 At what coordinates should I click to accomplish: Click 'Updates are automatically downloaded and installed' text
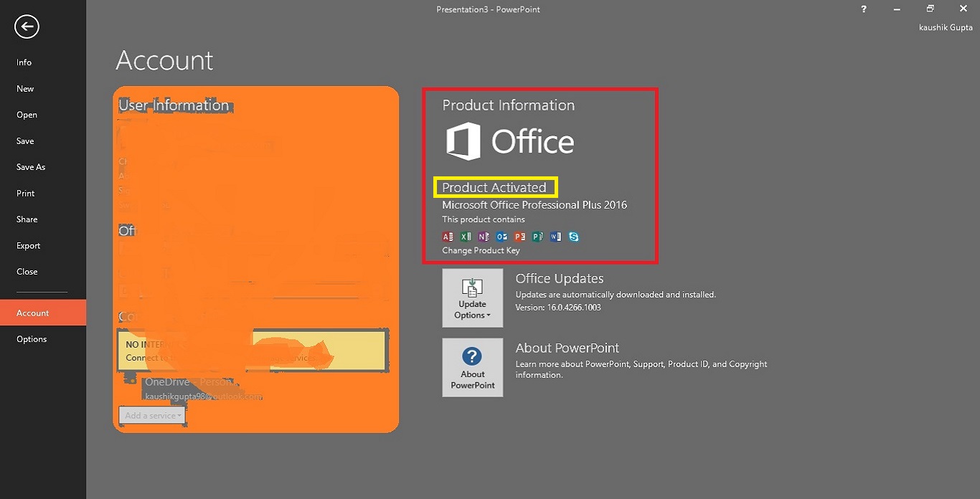(616, 295)
